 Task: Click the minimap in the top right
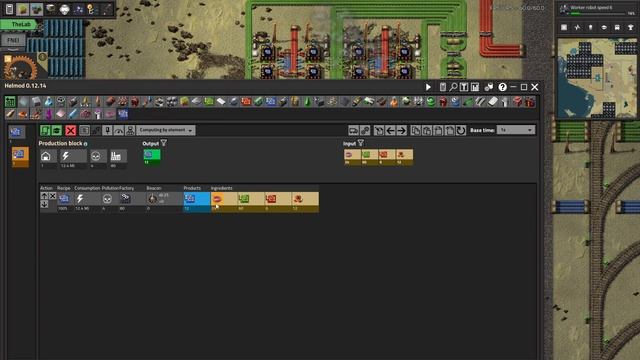tap(597, 78)
